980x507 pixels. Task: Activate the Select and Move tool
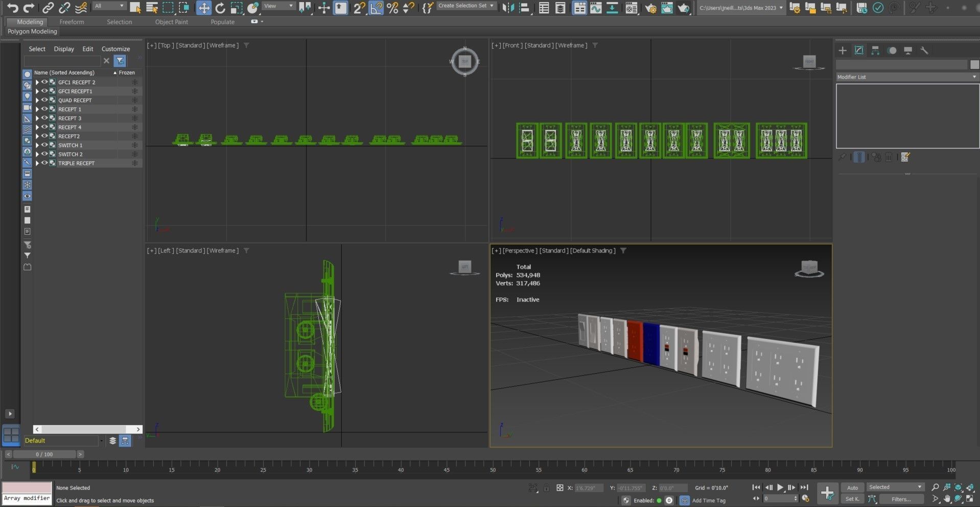[x=203, y=8]
